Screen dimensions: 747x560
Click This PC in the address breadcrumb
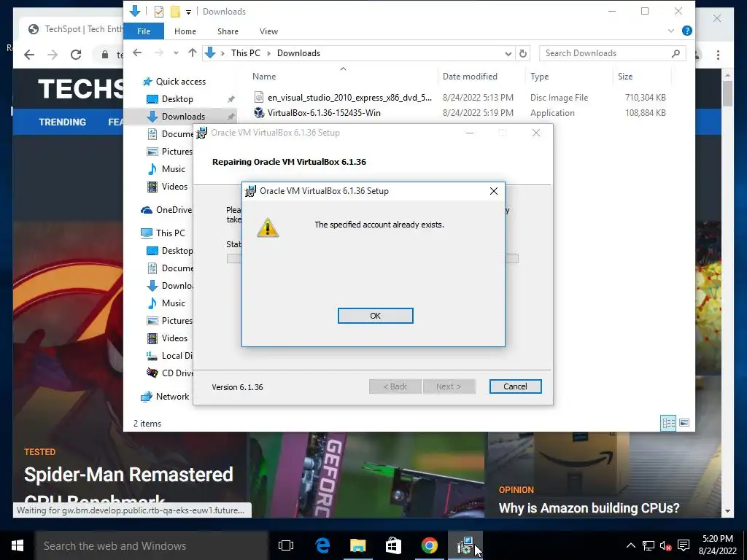245,53
